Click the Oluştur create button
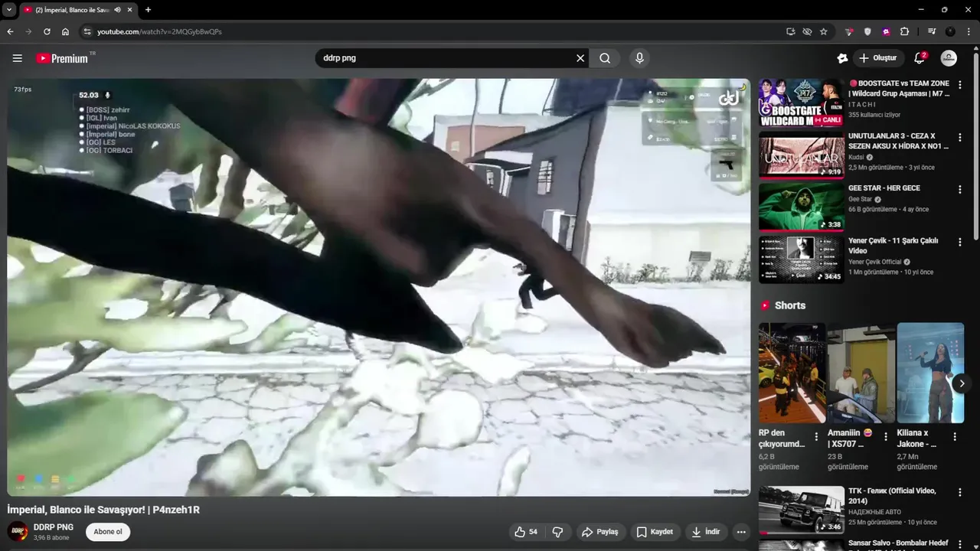This screenshot has height=551, width=980. coord(877,58)
